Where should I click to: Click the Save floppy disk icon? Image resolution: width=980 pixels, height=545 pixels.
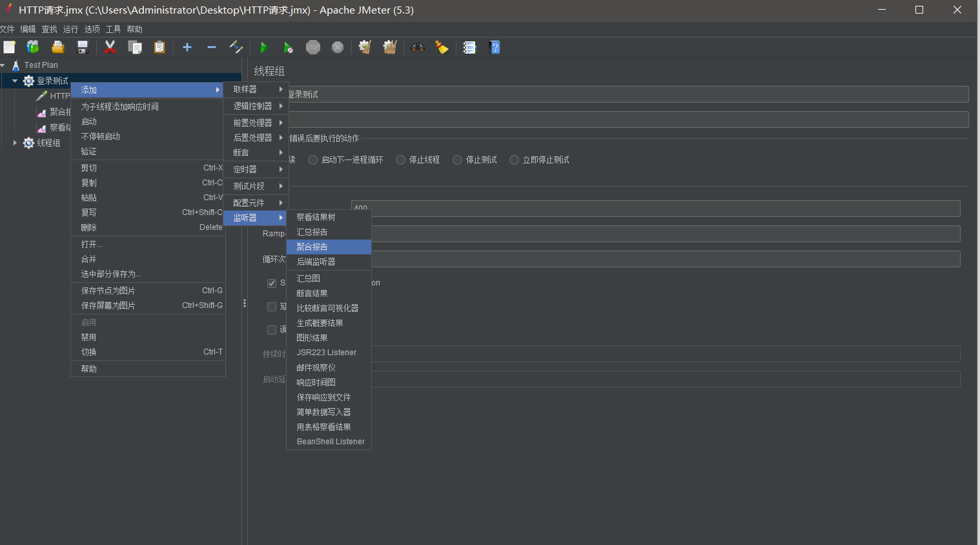(x=82, y=47)
